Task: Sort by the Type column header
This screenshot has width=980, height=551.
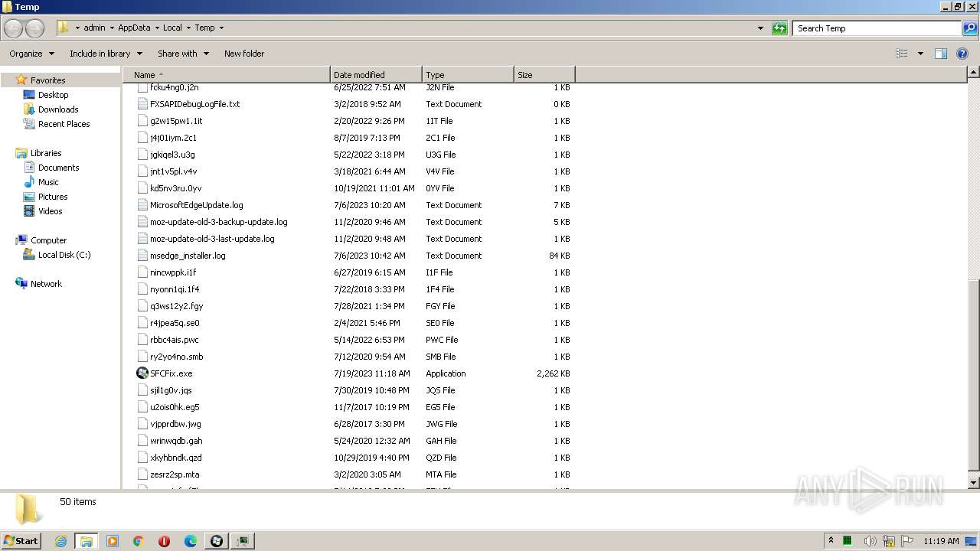Action: [468, 75]
